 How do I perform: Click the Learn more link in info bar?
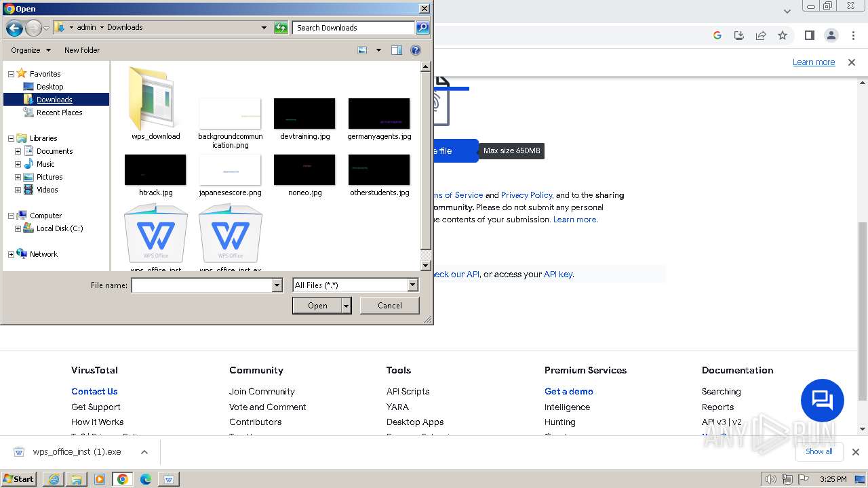coord(814,62)
